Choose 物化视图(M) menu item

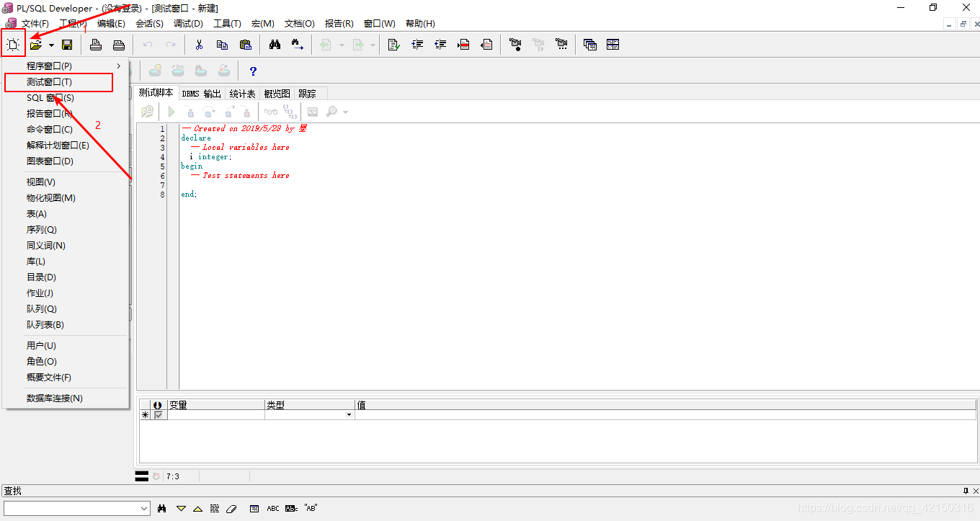coord(66,198)
